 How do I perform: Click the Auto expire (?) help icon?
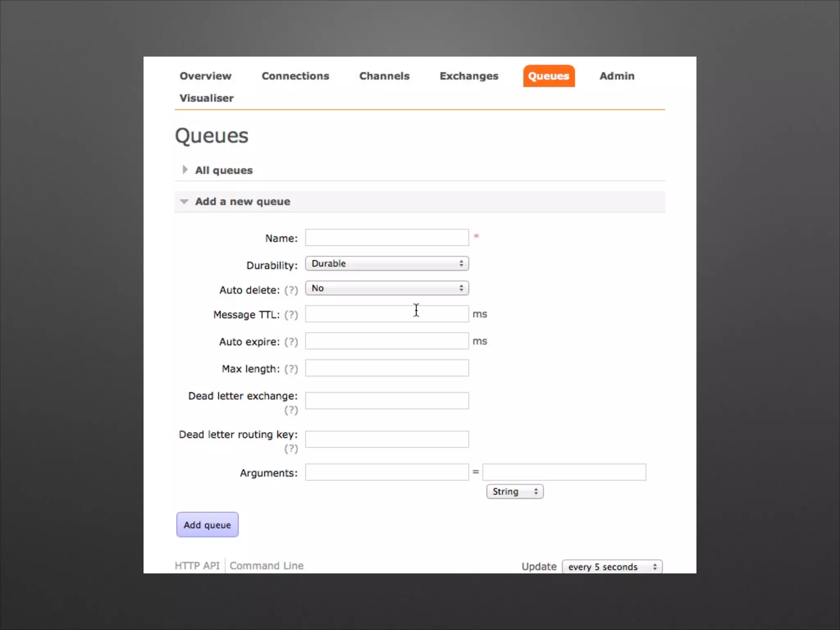[291, 342]
